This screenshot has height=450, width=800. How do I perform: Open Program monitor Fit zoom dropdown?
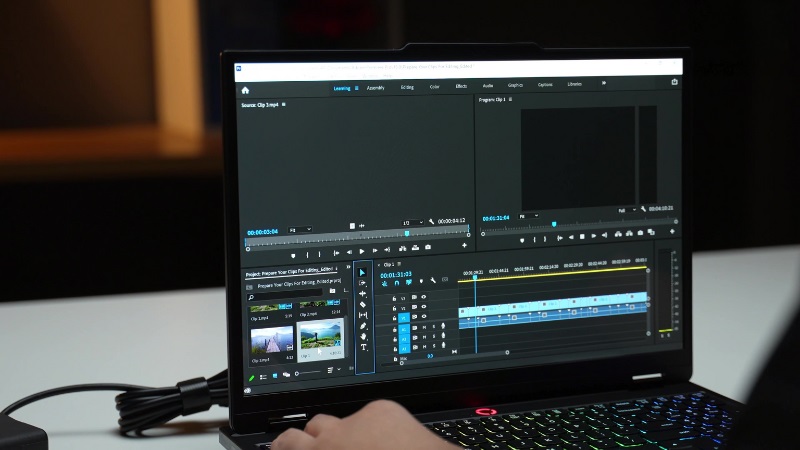click(x=529, y=216)
